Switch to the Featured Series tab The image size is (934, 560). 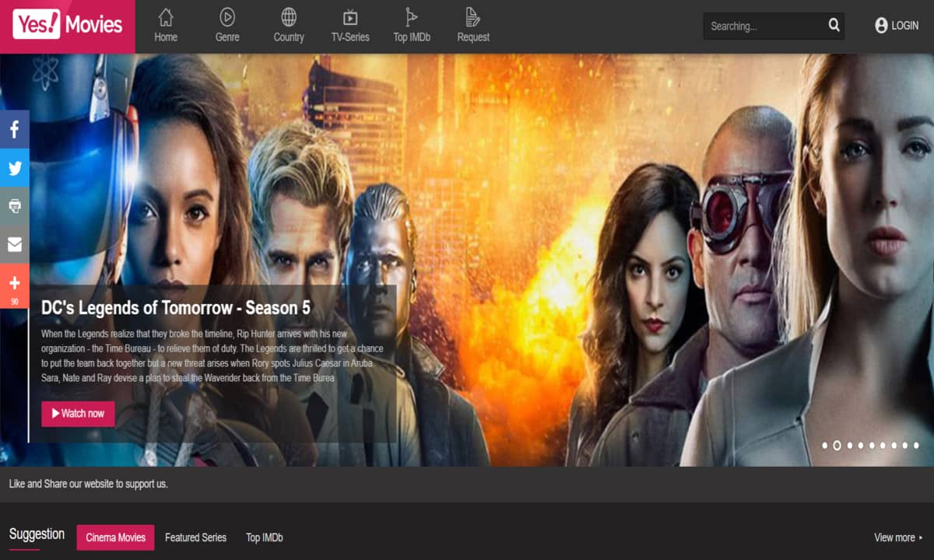click(x=195, y=537)
